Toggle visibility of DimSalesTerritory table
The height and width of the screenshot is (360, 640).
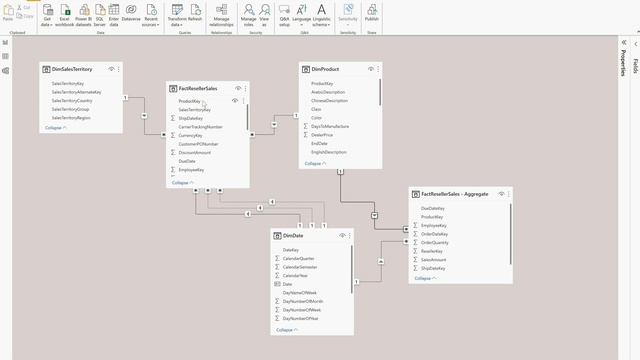pos(111,69)
